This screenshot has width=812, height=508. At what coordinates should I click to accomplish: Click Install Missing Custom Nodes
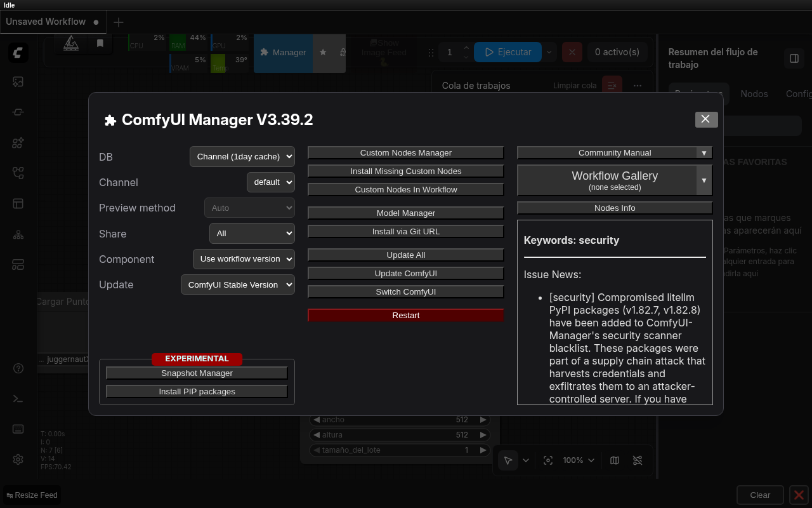pos(406,171)
